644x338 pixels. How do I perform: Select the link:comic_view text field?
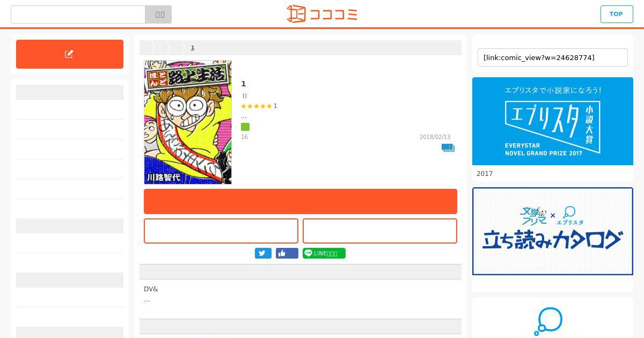553,57
